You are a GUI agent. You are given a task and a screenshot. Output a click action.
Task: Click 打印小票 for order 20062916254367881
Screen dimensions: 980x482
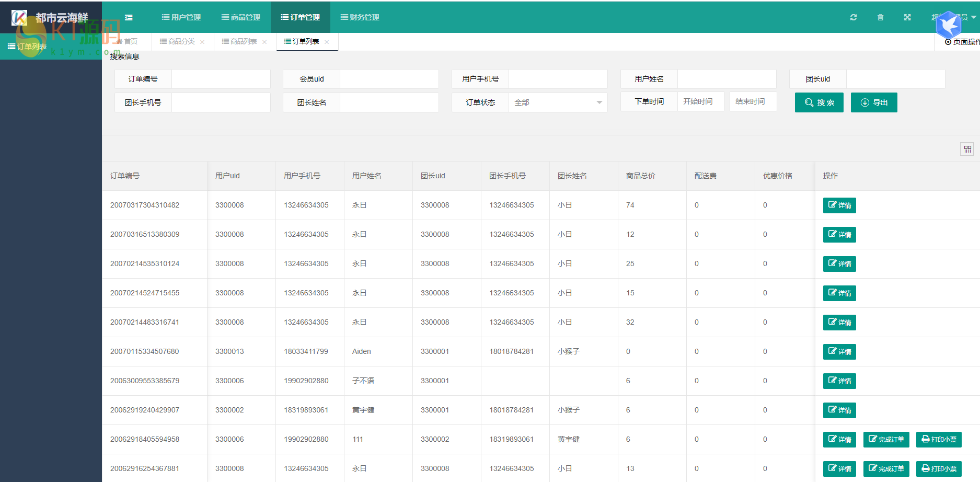939,469
